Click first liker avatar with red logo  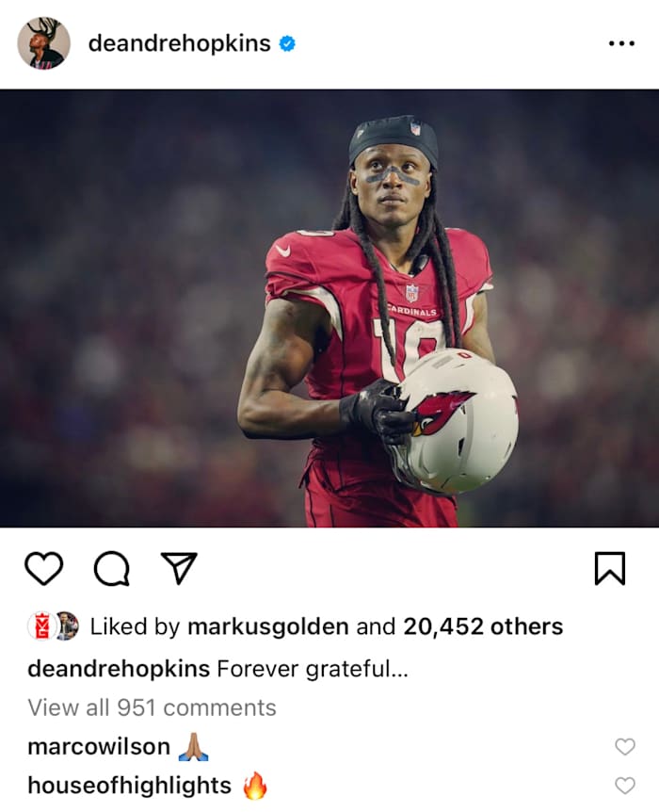pos(40,626)
